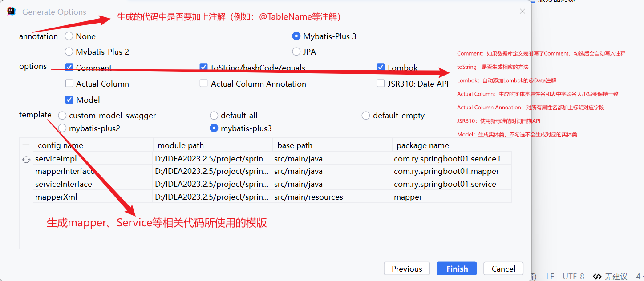This screenshot has height=281, width=644.
Task: Click the LF line-ending indicator
Action: coord(550,276)
